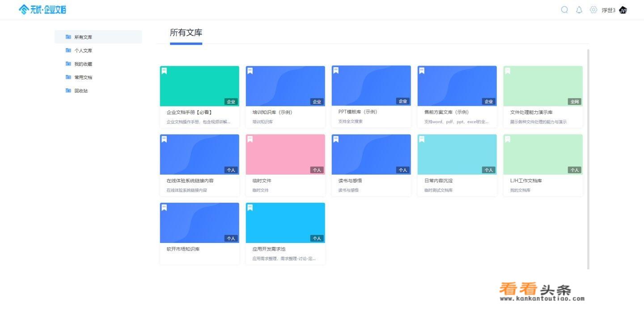The height and width of the screenshot is (314, 644).
Task: Click 全网 badge on 文件处理能力演示库 card
Action: coord(575,101)
